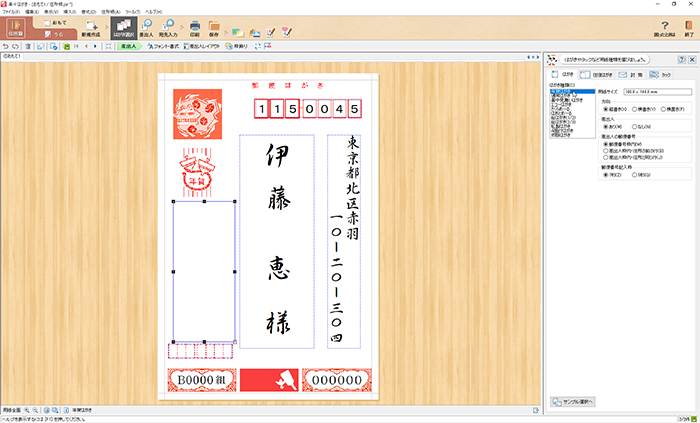Click the サンプル選択へ button

573,402
